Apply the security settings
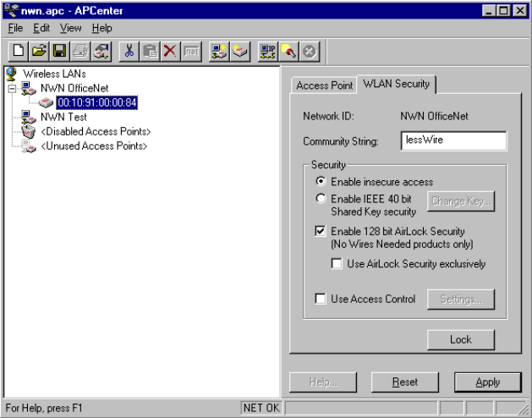Image resolution: width=532 pixels, height=418 pixels. coord(487,382)
